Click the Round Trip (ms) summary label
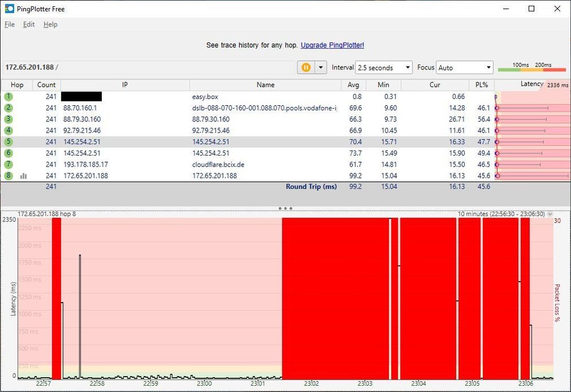The width and height of the screenshot is (571, 392). point(311,187)
